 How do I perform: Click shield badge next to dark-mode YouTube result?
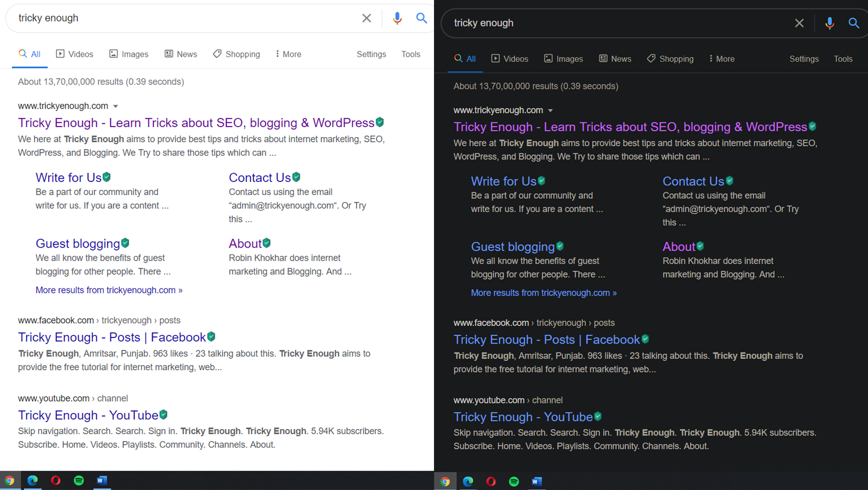coord(598,416)
